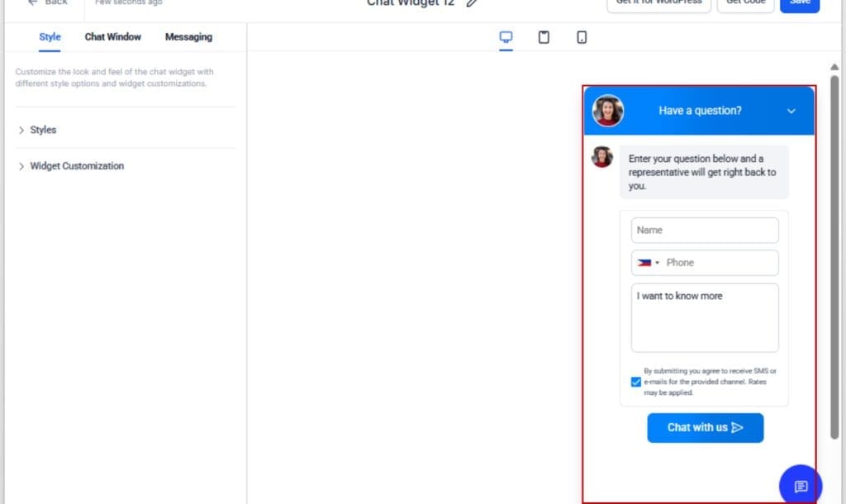Toggle the e-mails rates agreement checkbox on

tap(636, 382)
